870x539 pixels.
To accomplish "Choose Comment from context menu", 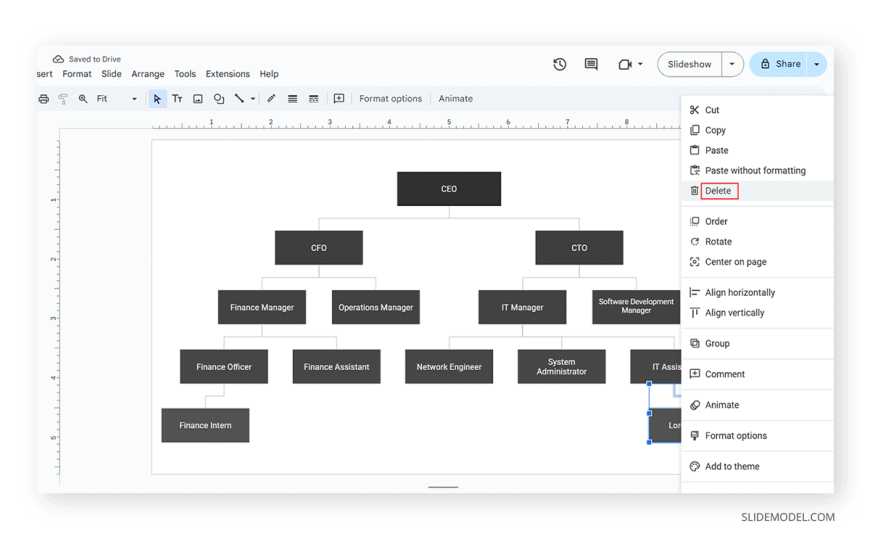I will click(757, 374).
